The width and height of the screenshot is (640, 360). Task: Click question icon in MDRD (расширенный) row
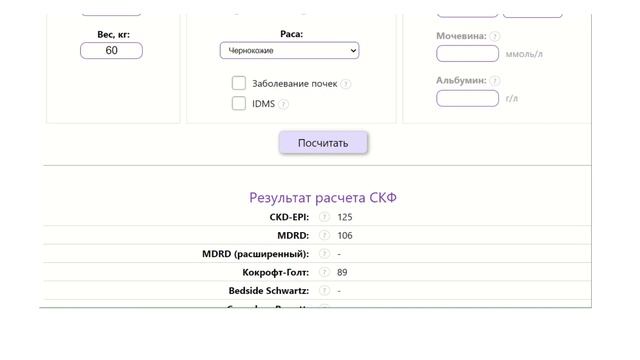[324, 253]
